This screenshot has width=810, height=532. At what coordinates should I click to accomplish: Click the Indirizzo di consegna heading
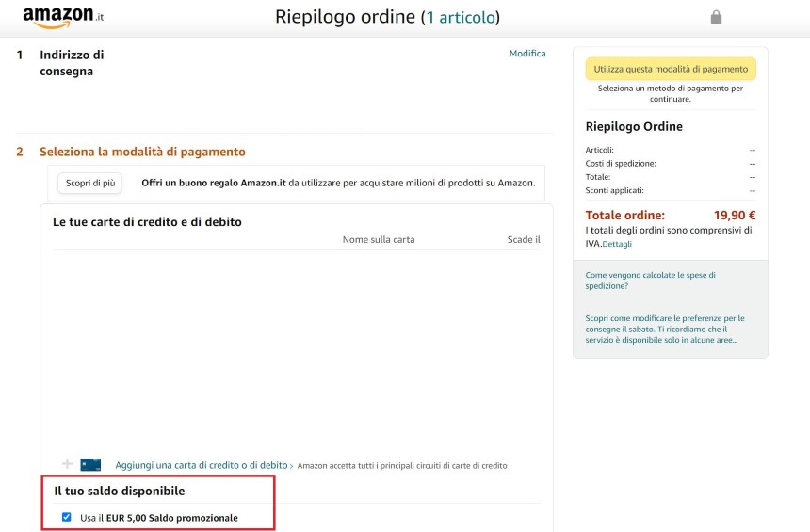click(x=72, y=63)
